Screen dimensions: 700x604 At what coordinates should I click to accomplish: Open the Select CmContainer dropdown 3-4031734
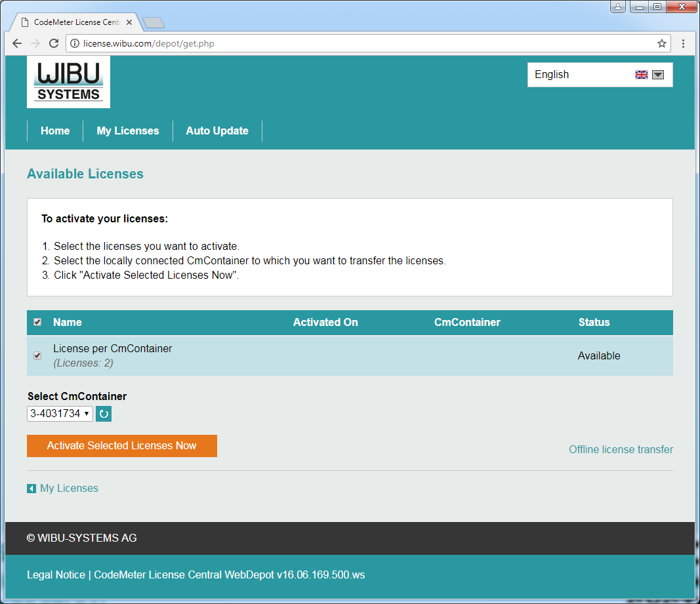click(60, 414)
